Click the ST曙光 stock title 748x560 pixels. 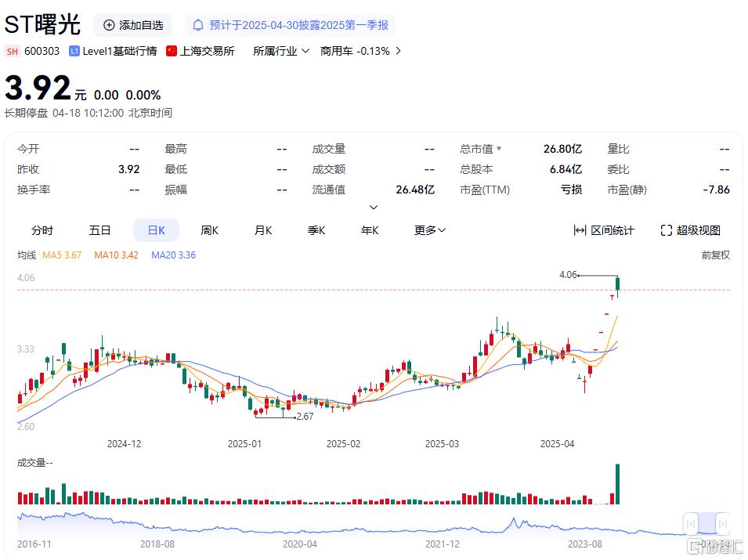[x=42, y=24]
